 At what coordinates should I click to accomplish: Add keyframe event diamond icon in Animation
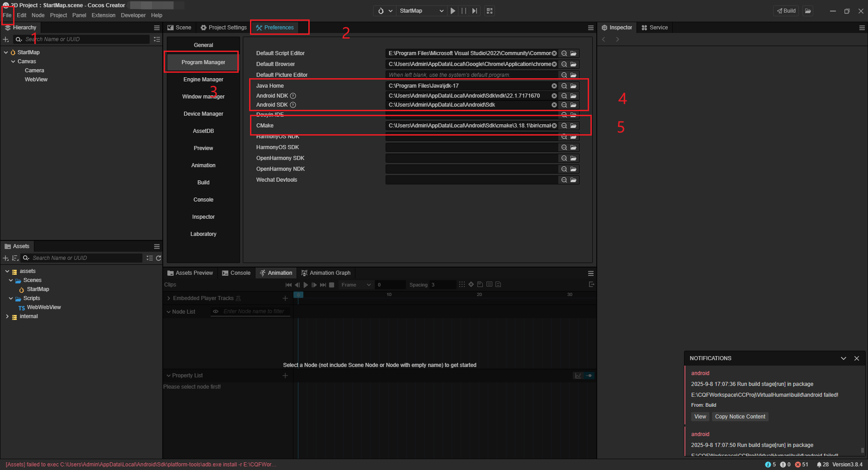(471, 285)
